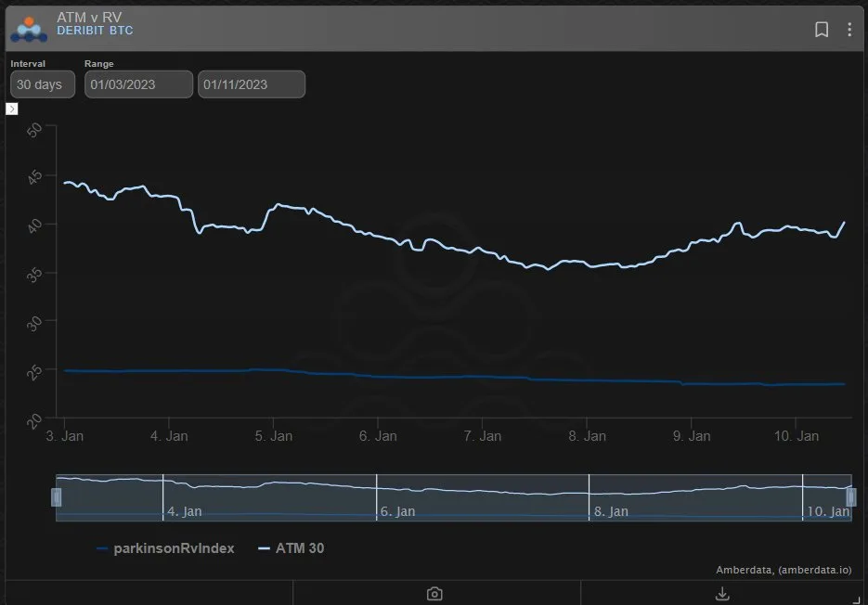
Task: Click the 25 y-axis label
Action: (x=34, y=372)
